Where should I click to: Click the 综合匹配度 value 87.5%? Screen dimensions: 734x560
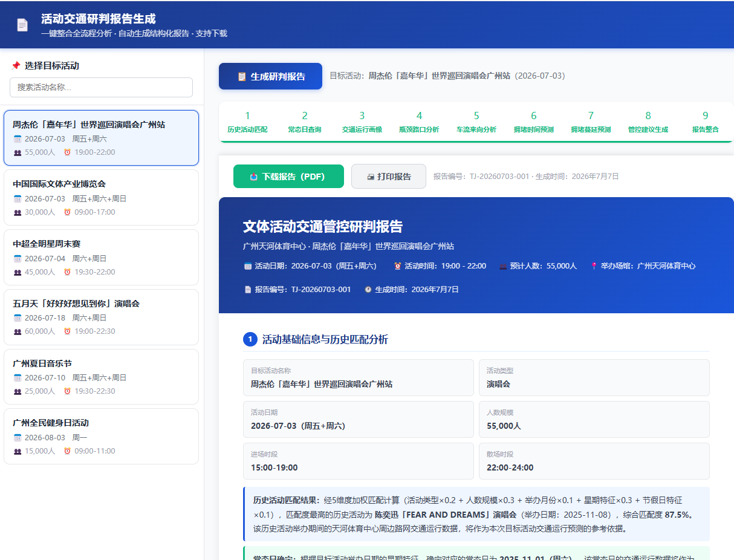pos(678,515)
